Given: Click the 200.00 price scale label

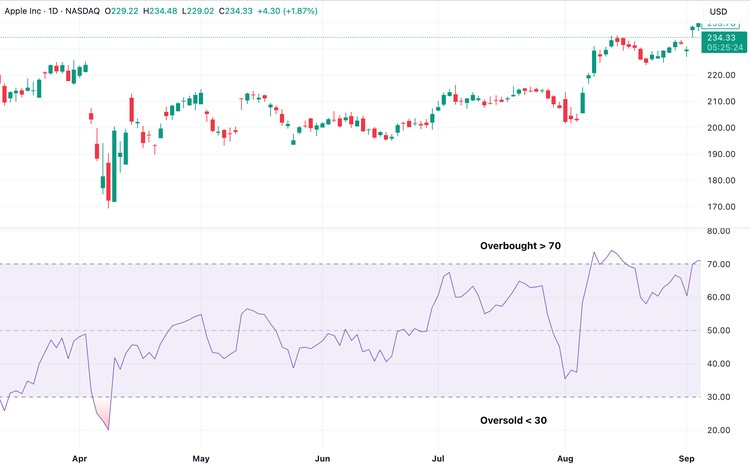Looking at the screenshot, I should pos(721,128).
